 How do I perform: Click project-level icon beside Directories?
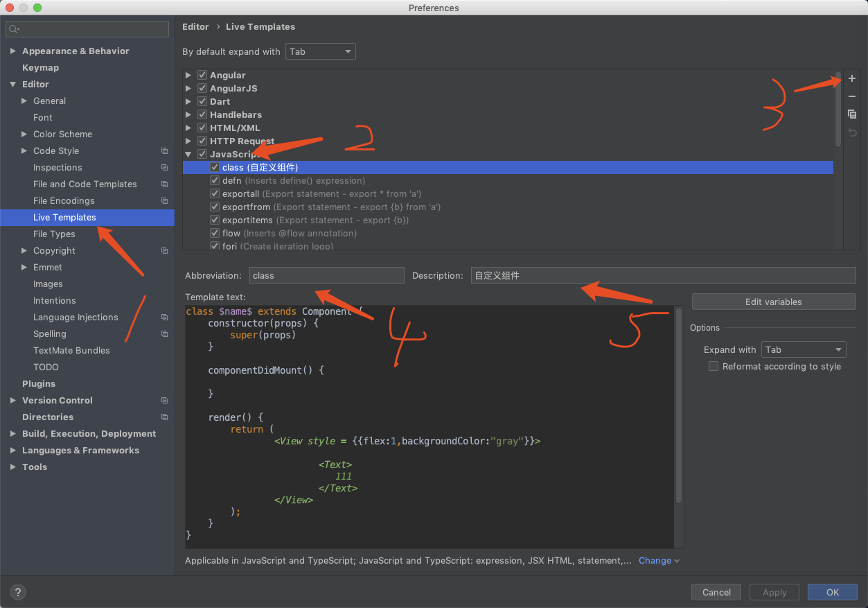point(164,417)
